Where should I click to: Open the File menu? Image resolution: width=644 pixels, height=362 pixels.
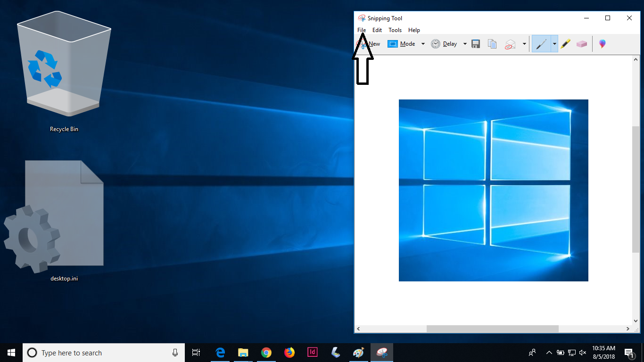click(x=362, y=30)
